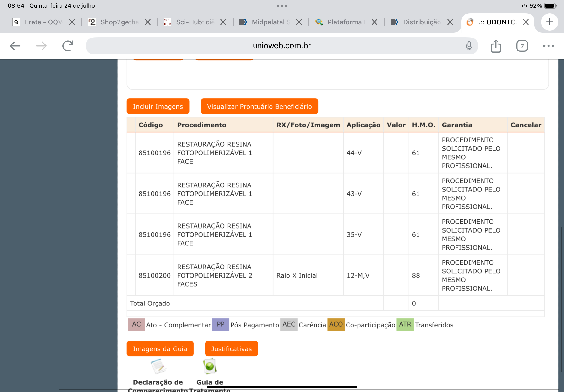564x392 pixels.
Task: Click Visualizar Prontuário Beneficiário button
Action: (259, 106)
